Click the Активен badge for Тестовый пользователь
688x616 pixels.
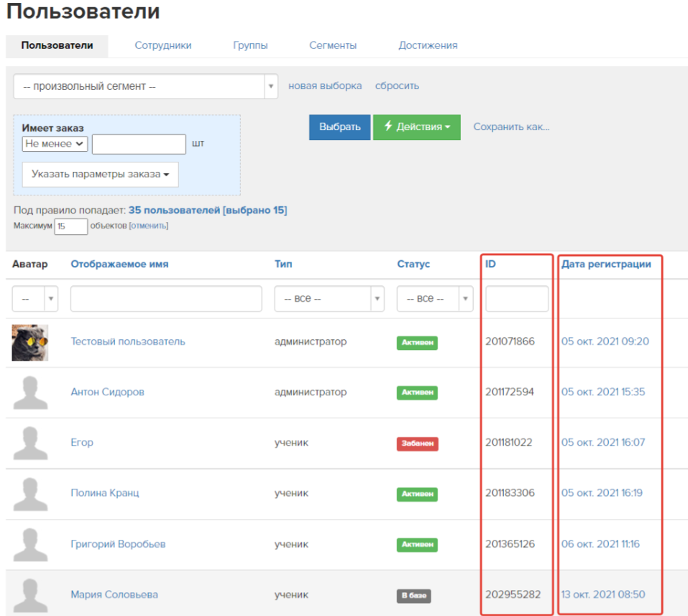point(417,343)
